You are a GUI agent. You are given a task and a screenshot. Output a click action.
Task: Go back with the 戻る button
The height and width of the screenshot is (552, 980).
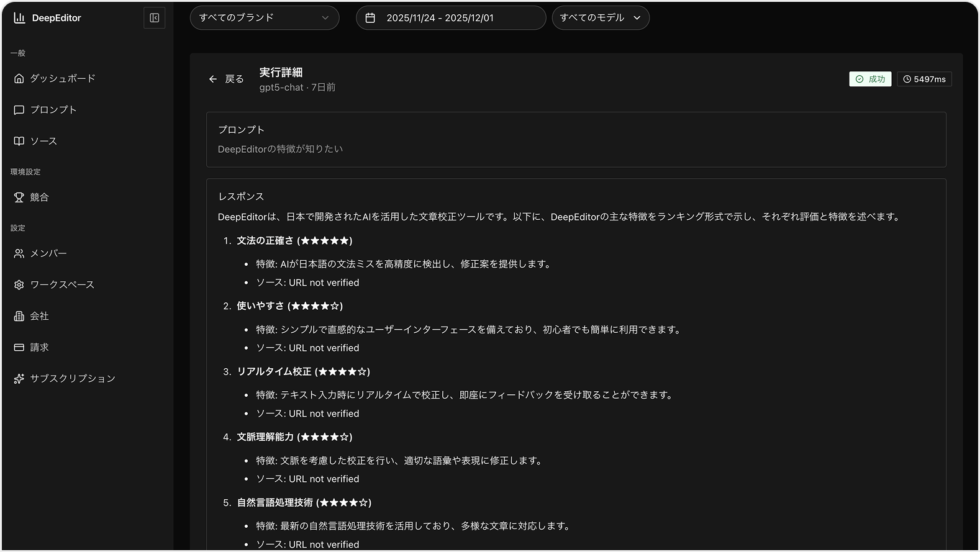click(x=226, y=79)
